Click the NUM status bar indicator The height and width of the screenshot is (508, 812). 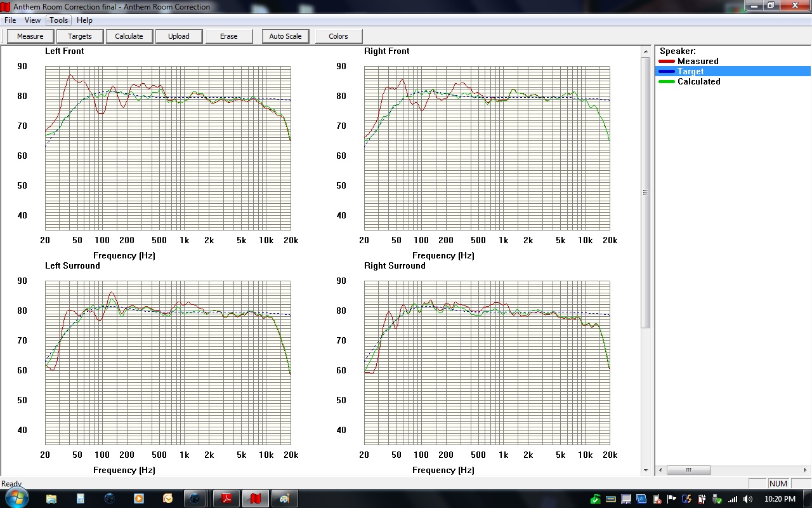coord(778,484)
